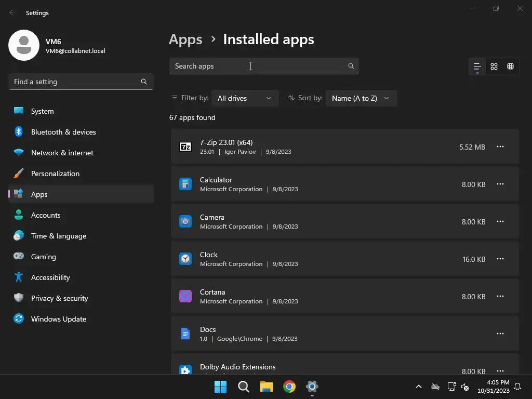This screenshot has height=399, width=532.
Task: Switch to table view layout
Action: pyautogui.click(x=511, y=66)
